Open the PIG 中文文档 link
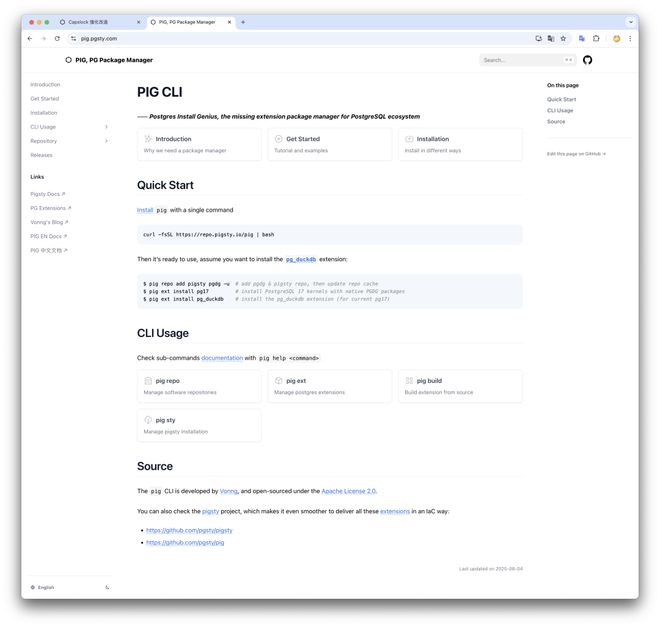 pos(48,250)
